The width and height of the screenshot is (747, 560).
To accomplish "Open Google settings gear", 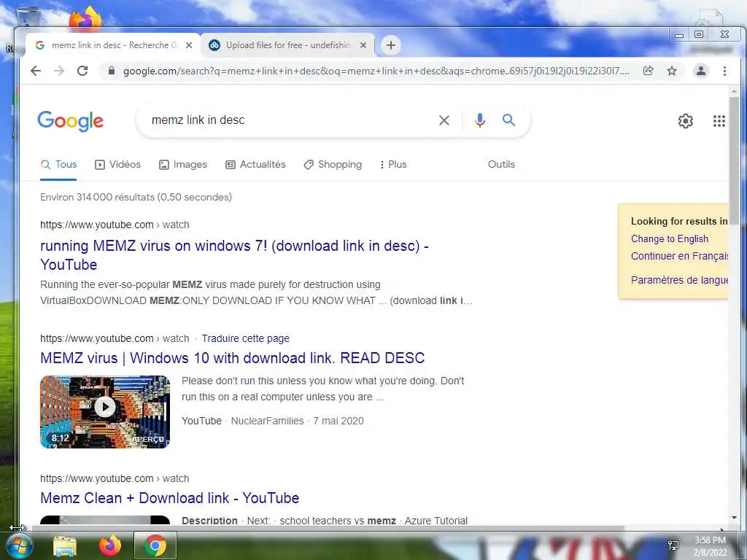I will pyautogui.click(x=686, y=121).
